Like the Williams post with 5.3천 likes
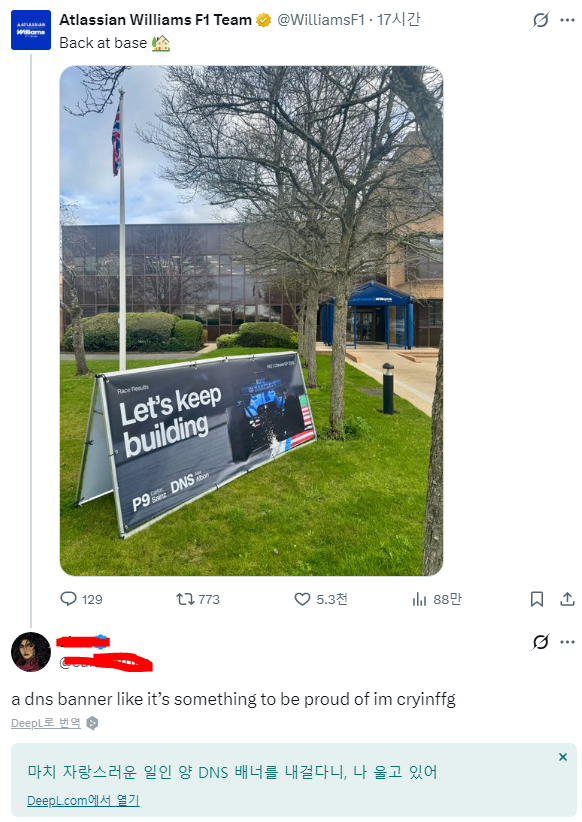This screenshot has height=822, width=582. [x=303, y=599]
